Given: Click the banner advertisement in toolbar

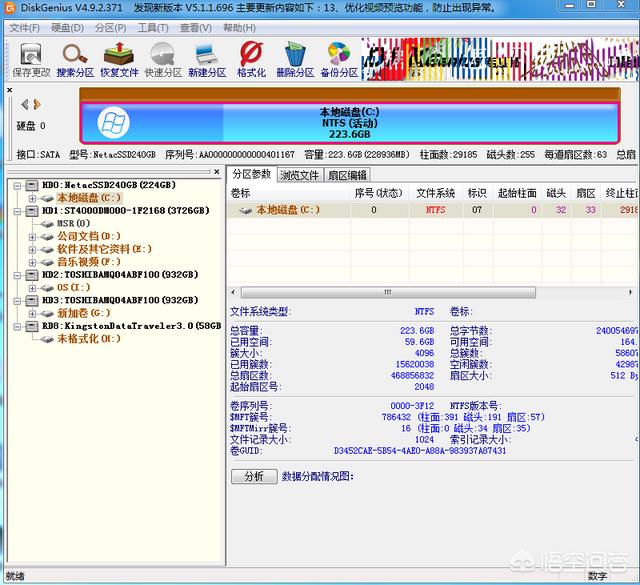Looking at the screenshot, I should click(499, 59).
